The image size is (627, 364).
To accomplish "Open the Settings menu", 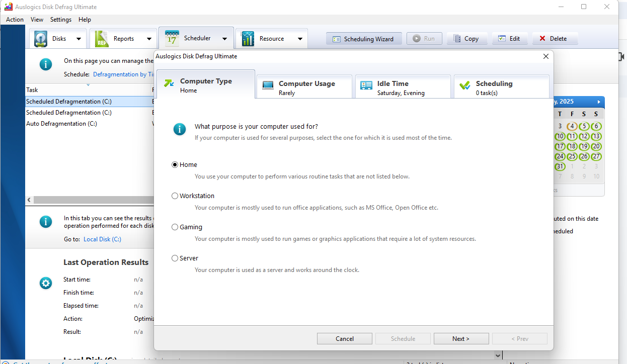I will (61, 20).
